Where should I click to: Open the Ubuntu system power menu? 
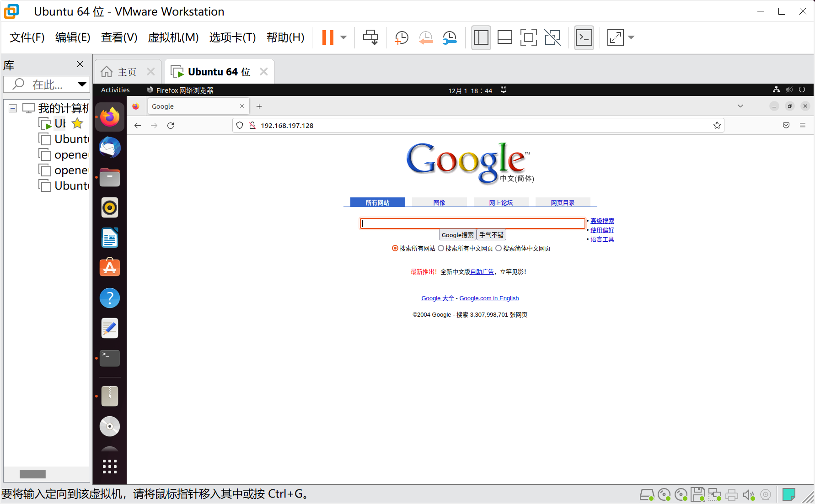click(802, 90)
